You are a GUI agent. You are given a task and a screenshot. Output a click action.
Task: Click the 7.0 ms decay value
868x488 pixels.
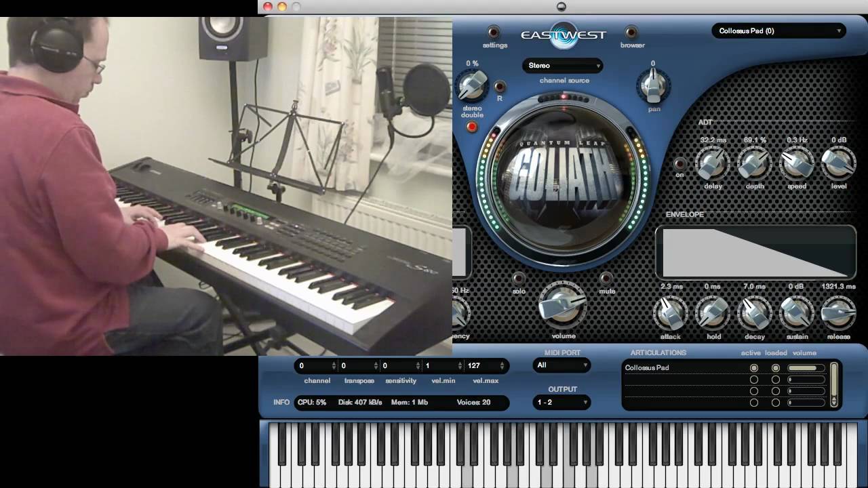click(x=754, y=287)
